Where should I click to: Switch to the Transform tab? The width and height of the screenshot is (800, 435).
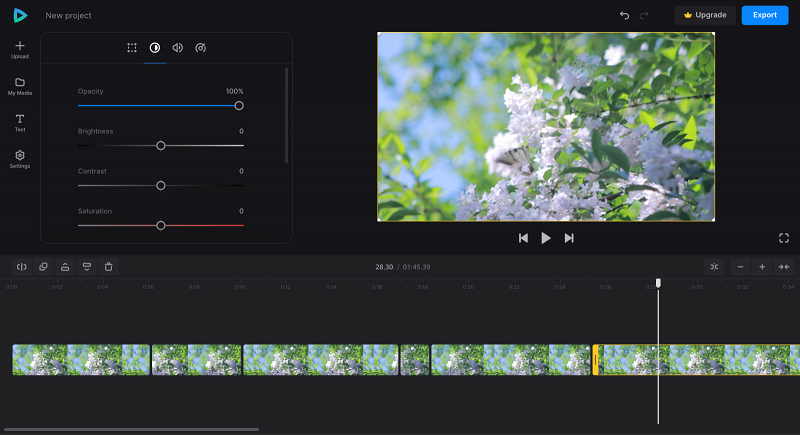(132, 48)
